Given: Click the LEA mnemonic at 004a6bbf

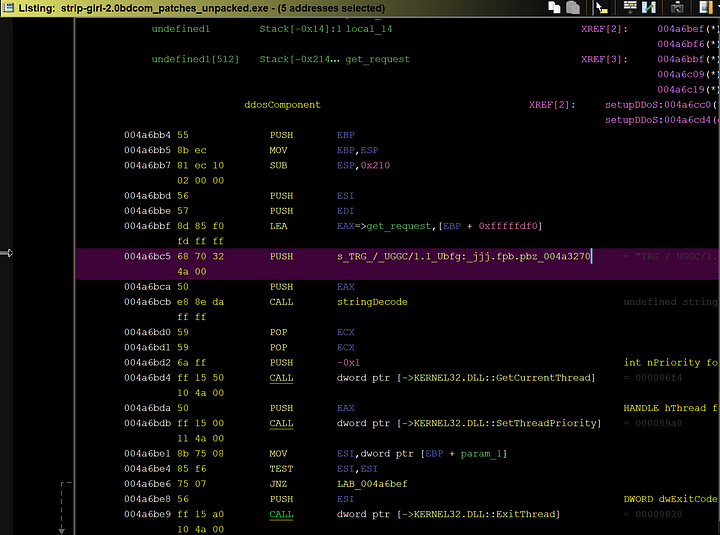Looking at the screenshot, I should click(278, 226).
